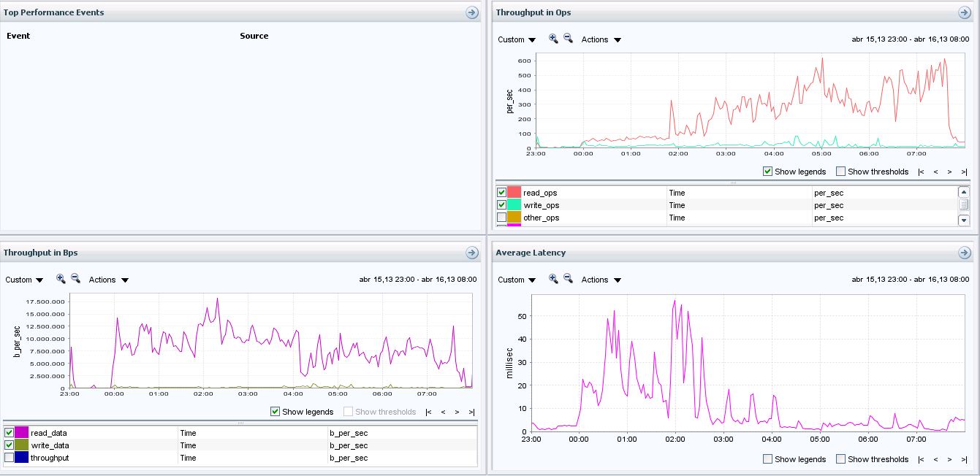Viewport: 980px width, 476px height.
Task: Open Actions menu in Throughput in Ops
Action: coord(601,39)
